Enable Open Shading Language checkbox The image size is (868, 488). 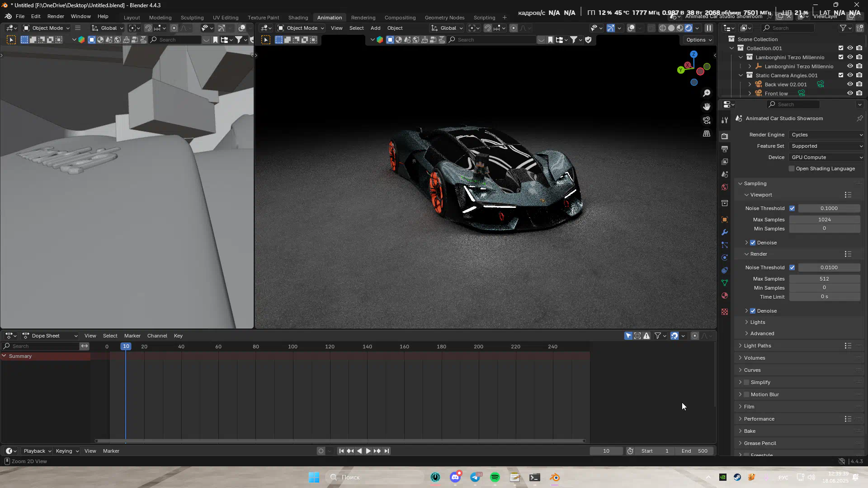pyautogui.click(x=792, y=169)
